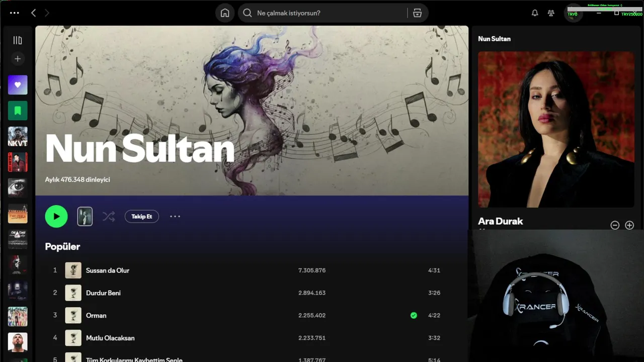The height and width of the screenshot is (362, 644).
Task: Click Durdur Beni album art
Action: pos(73,293)
